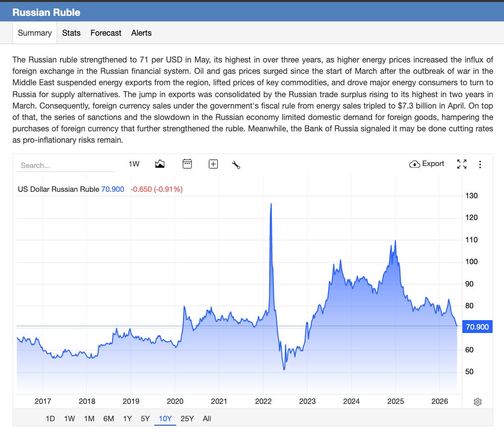
Task: Click the 50 y-axis value label
Action: coord(469,372)
